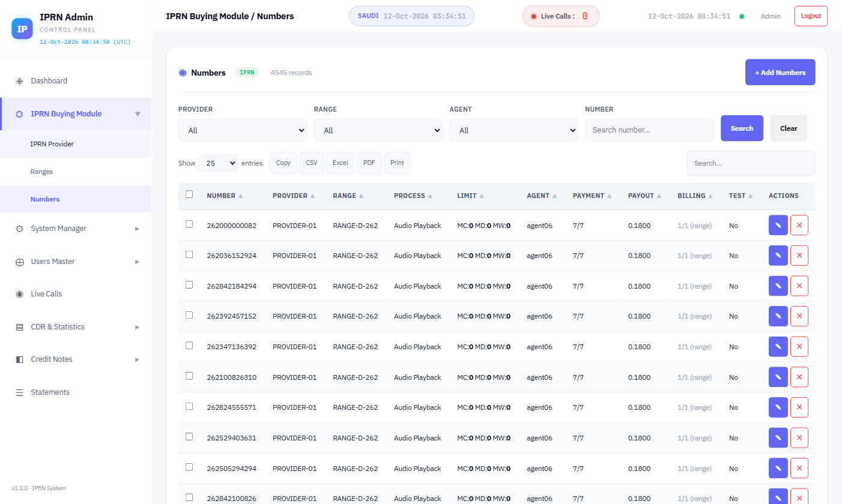Click the Credit Notes icon
This screenshot has height=504, width=842.
click(x=19, y=359)
